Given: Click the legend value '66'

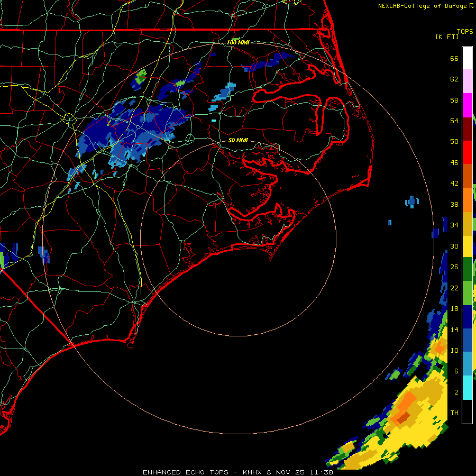Looking at the screenshot, I should (454, 58).
